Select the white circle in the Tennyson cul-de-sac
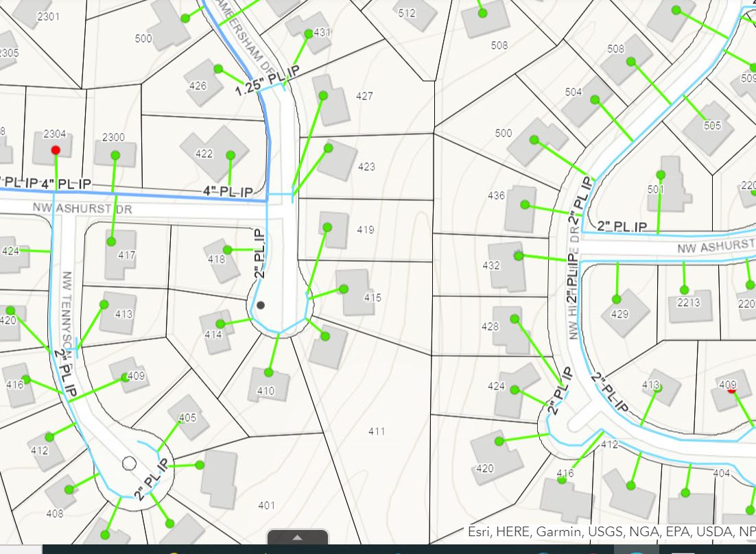This screenshot has height=554, width=756. point(129,463)
